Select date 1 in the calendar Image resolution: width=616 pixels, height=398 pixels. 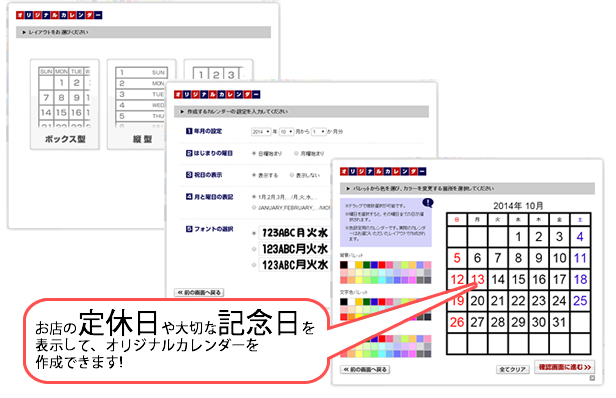[518, 237]
